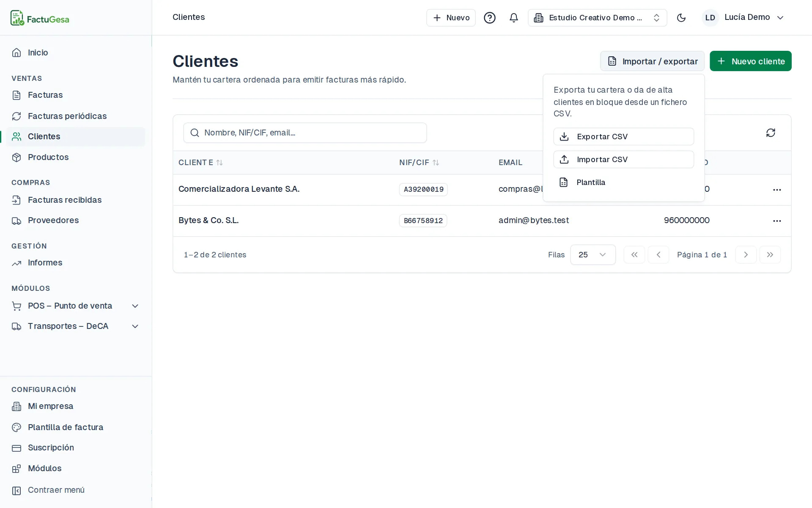Expand Transportes – DeCA module
Viewport: 812px width, 508px height.
click(76, 326)
